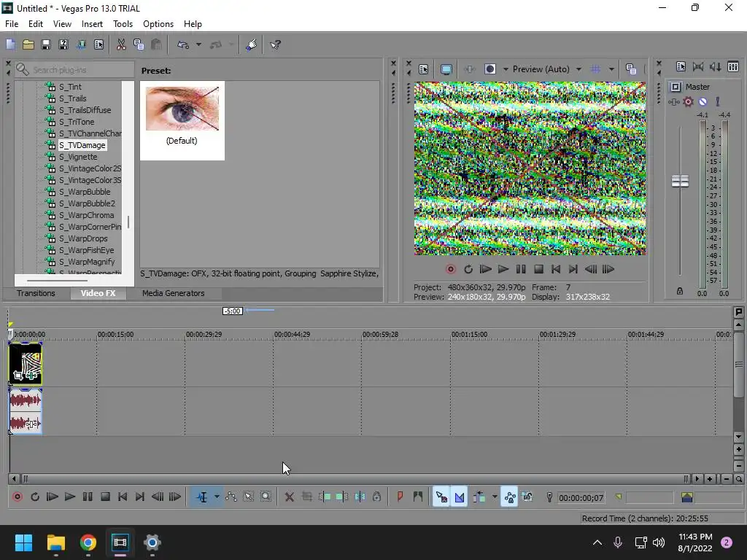Toggle the preview overlays grid icon

click(595, 69)
